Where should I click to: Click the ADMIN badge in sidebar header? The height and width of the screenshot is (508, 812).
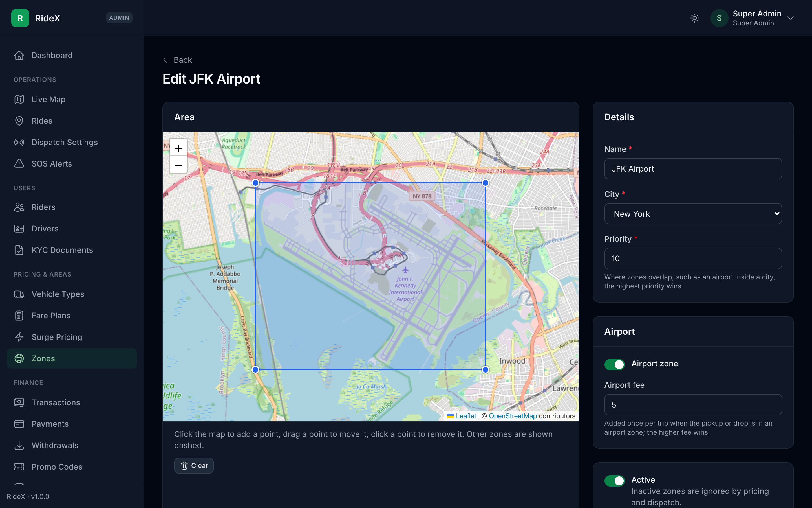pyautogui.click(x=119, y=18)
